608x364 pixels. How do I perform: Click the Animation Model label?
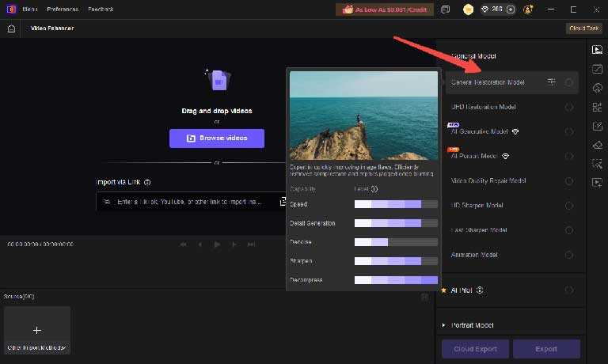point(474,255)
